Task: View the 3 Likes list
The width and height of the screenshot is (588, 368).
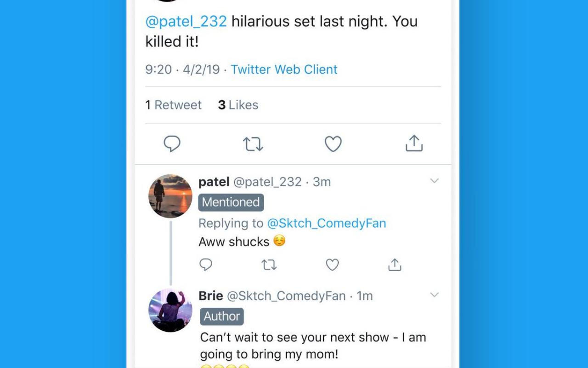Action: pos(238,105)
